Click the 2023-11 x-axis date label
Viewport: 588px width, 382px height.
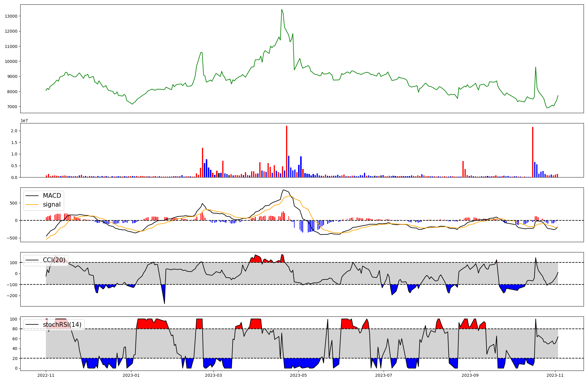pos(555,375)
